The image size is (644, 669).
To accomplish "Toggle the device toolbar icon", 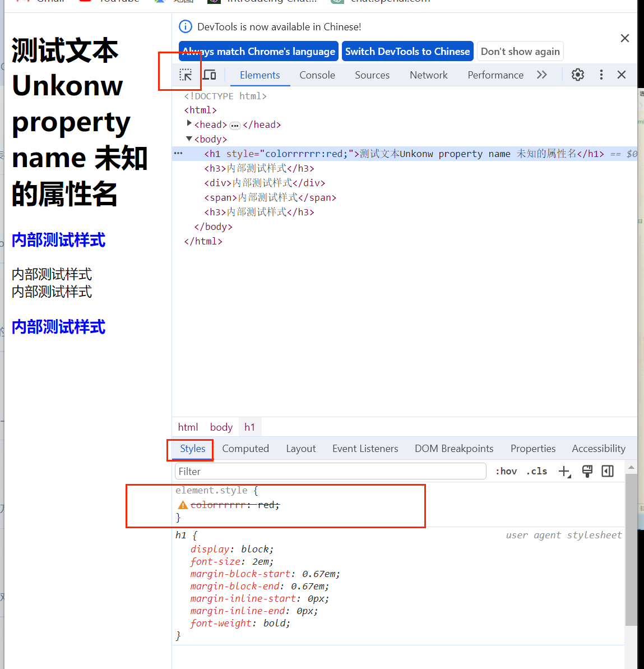I will [209, 75].
